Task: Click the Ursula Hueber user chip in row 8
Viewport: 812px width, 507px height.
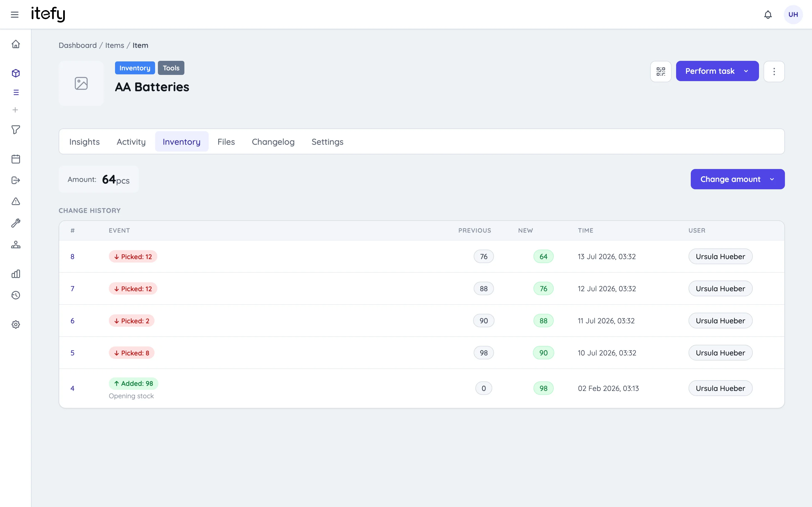Action: (x=720, y=257)
